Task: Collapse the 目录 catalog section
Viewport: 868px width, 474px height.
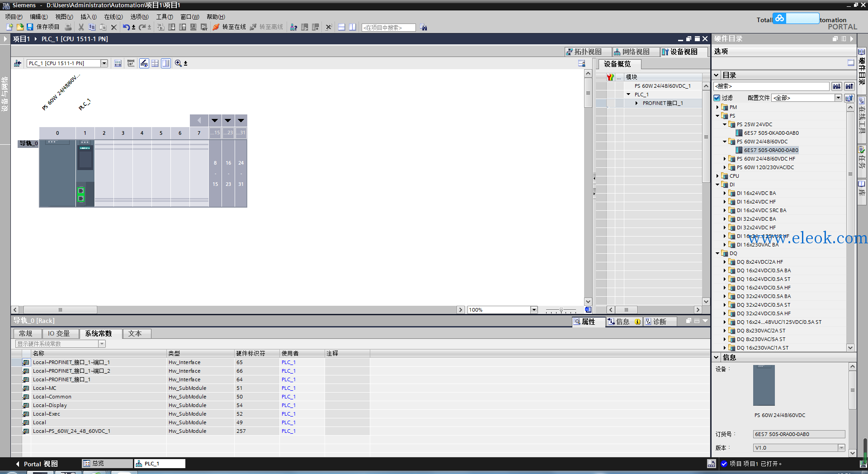Action: pos(717,75)
